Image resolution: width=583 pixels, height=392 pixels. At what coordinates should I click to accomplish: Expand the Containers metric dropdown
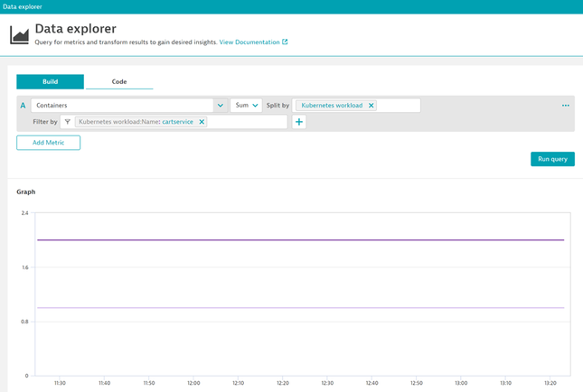220,106
